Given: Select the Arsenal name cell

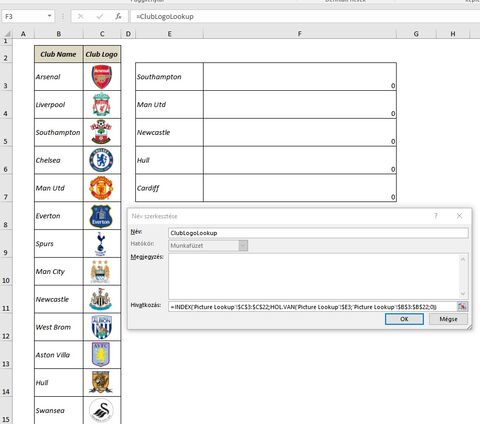Looking at the screenshot, I should click(58, 77).
